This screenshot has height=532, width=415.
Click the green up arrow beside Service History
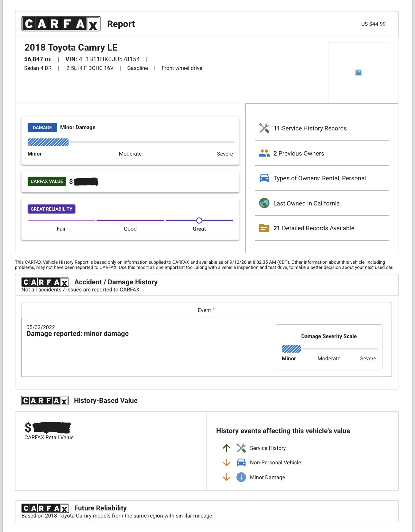(227, 448)
